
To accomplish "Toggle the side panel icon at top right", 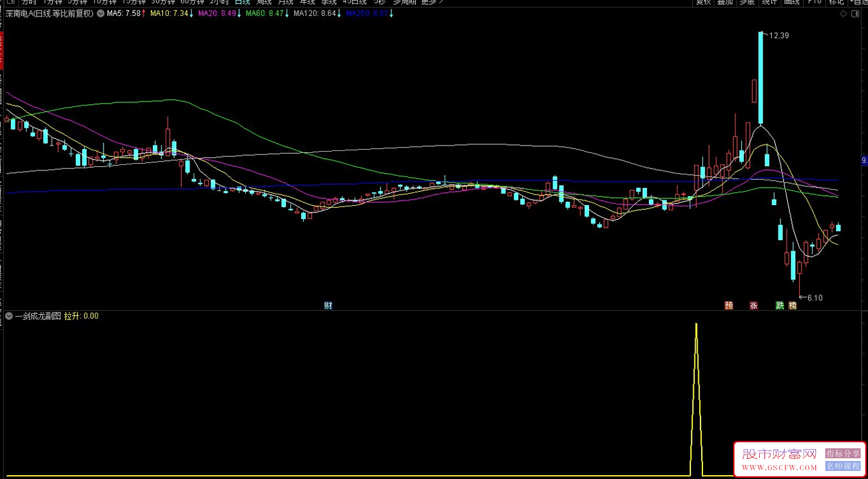I will 856,13.
